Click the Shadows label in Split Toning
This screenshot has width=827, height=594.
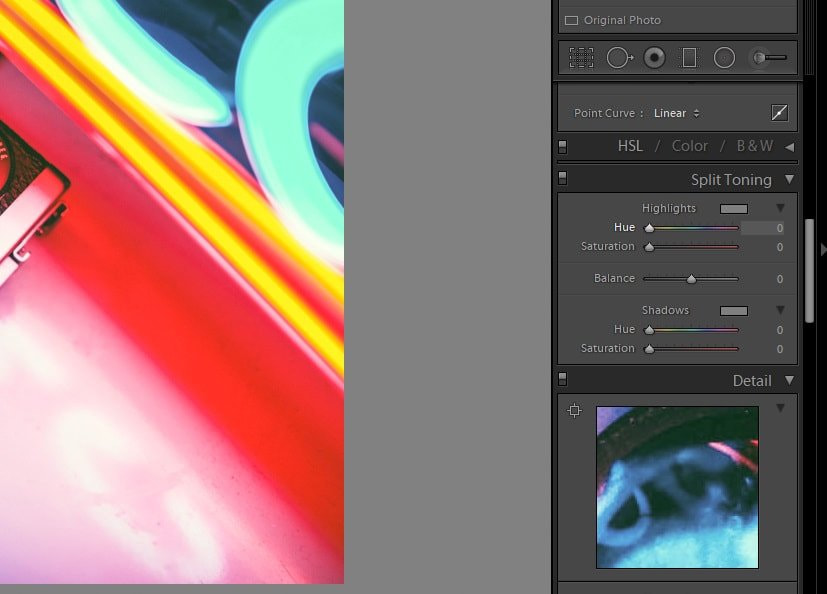click(666, 310)
